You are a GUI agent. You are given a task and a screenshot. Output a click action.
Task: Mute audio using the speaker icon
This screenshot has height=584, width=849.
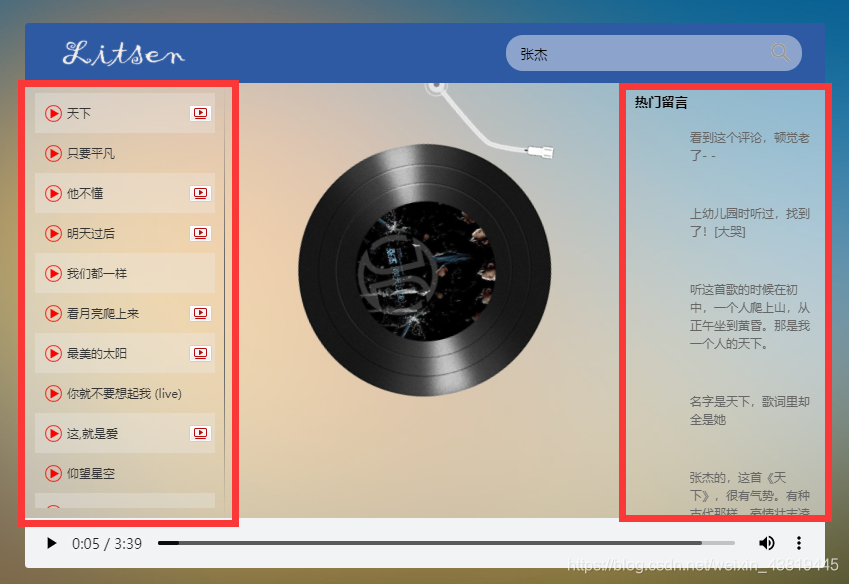pos(767,543)
